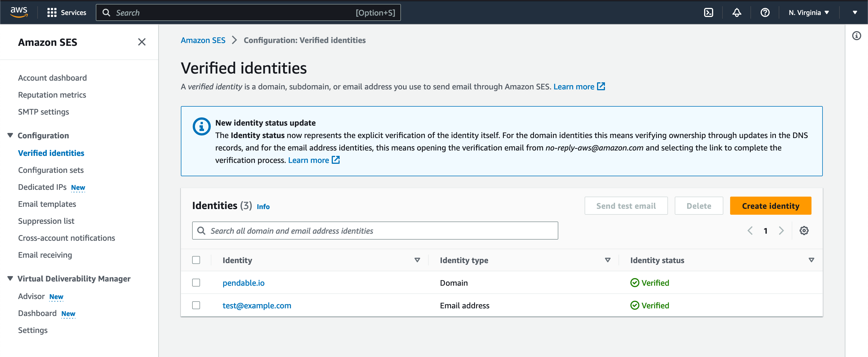Open the help question mark menu

pos(765,12)
